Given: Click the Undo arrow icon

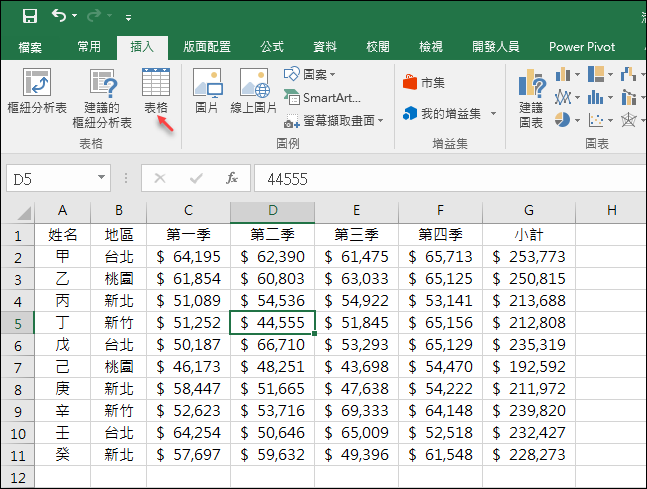Looking at the screenshot, I should click(59, 16).
